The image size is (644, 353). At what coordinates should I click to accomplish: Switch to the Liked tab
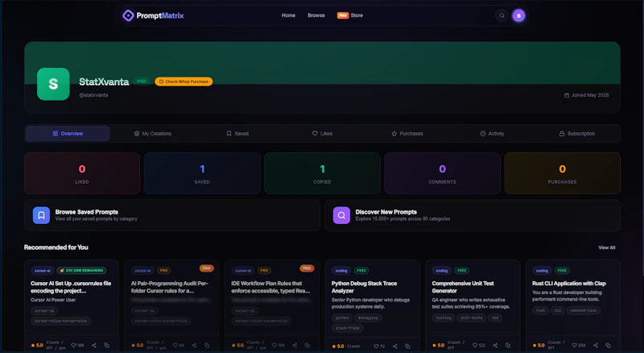pyautogui.click(x=323, y=134)
